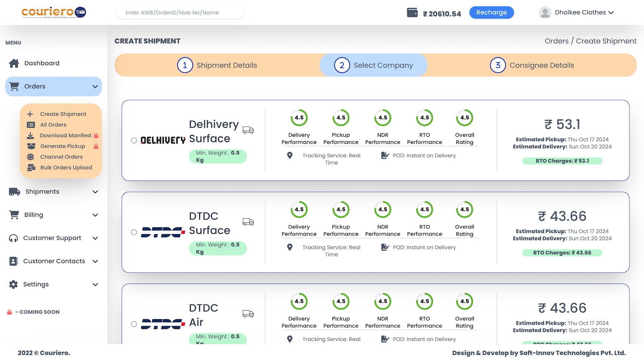The height and width of the screenshot is (362, 644).
Task: Click Delhivery's Delivery Performance rating gauge
Action: point(299,118)
